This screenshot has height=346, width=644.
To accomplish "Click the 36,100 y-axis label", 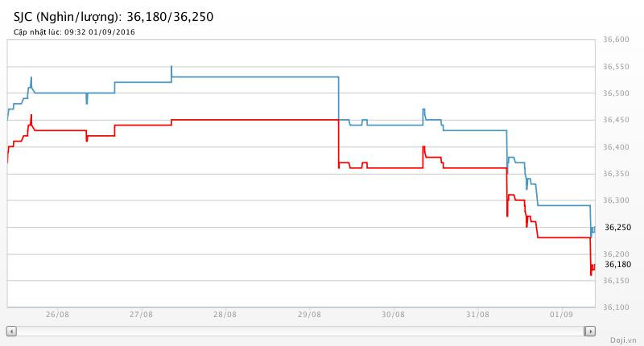I will (x=616, y=307).
